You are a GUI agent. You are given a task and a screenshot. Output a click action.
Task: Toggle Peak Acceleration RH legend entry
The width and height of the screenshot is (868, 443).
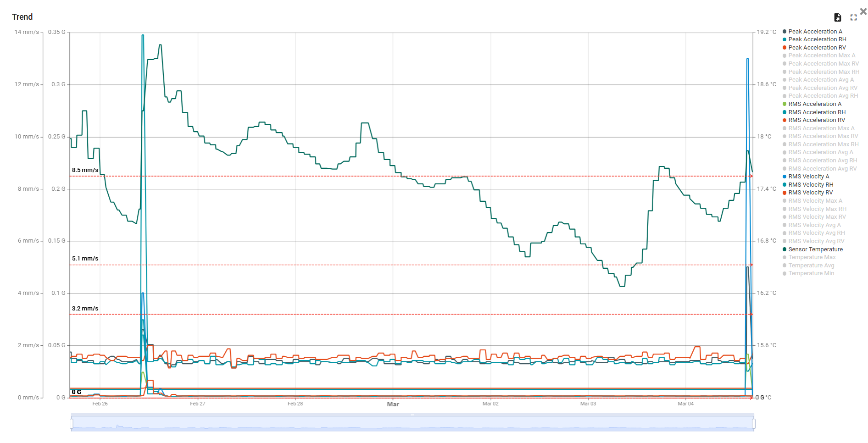coord(817,39)
